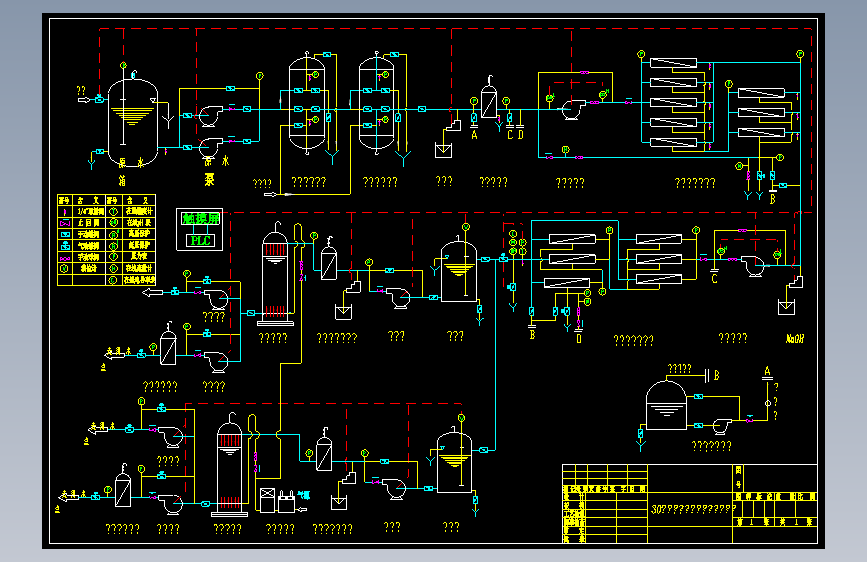Click the circled N symbol in the legend's left column

65,268
